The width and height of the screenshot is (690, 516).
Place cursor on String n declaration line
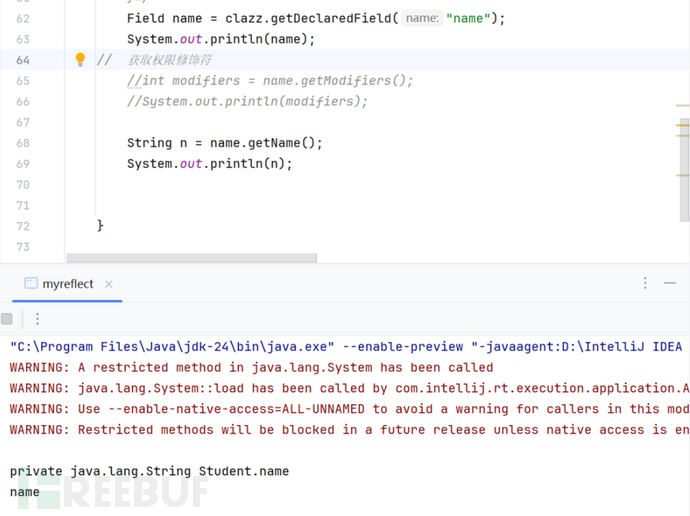pyautogui.click(x=224, y=143)
